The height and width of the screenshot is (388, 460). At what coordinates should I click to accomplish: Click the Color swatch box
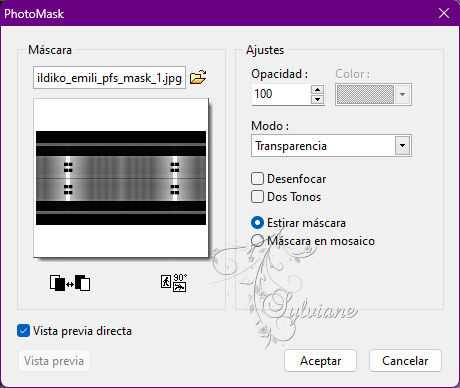[365, 95]
